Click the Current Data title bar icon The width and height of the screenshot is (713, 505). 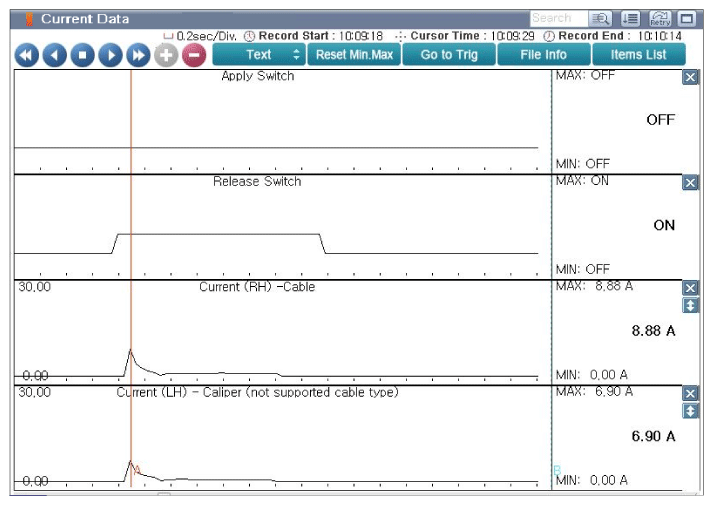coord(30,19)
